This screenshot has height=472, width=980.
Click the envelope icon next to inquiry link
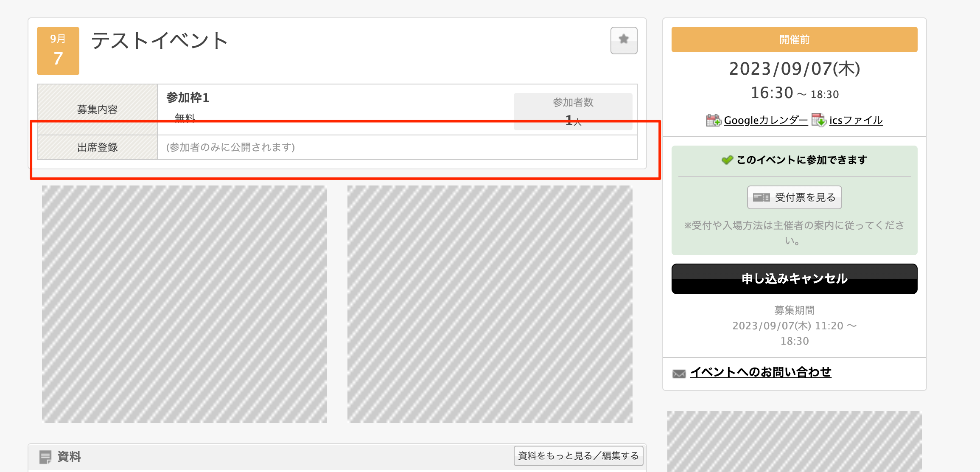pos(679,373)
